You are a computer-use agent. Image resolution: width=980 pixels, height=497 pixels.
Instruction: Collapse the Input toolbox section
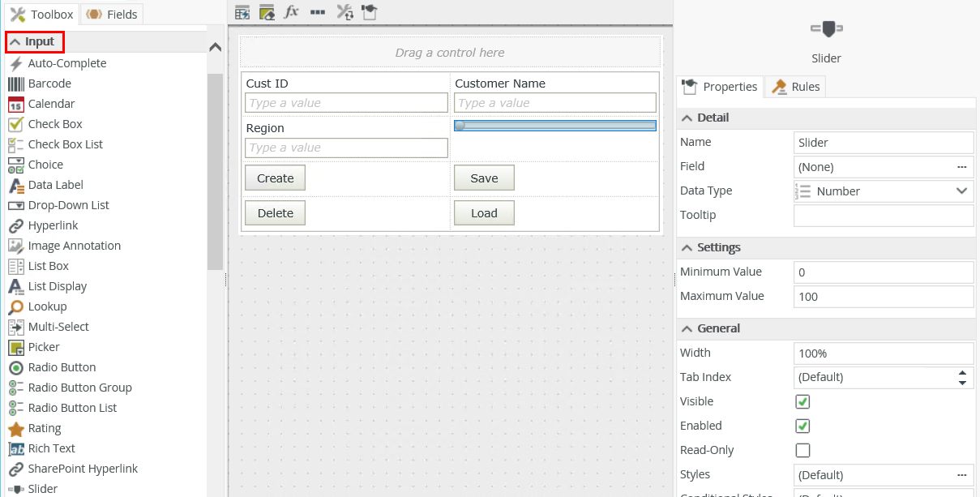tap(34, 41)
